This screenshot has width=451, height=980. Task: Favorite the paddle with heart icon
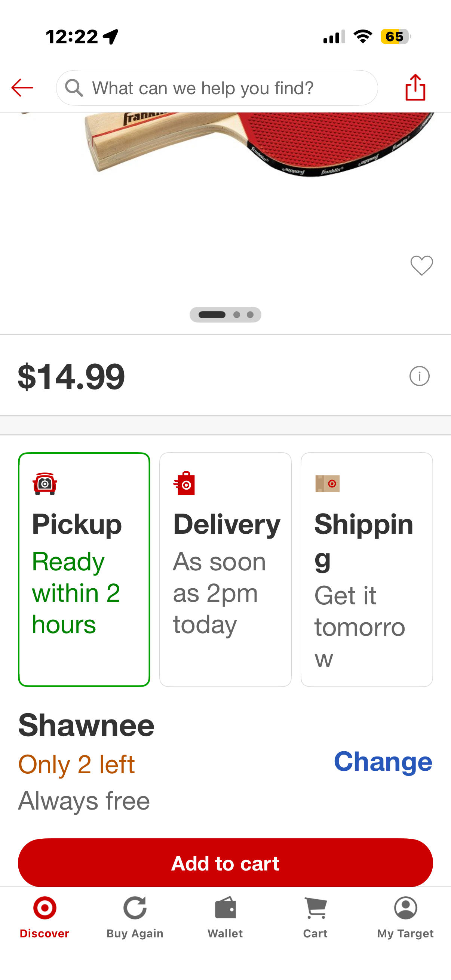[422, 265]
